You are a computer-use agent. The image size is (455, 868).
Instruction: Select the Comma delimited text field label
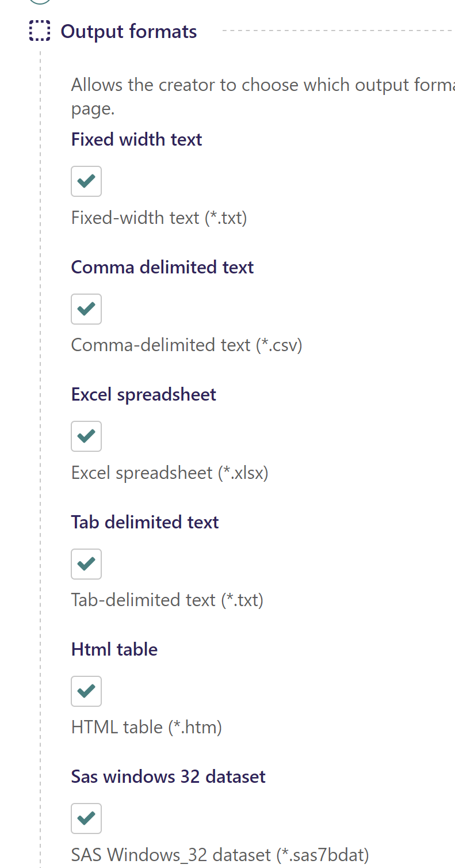pyautogui.click(x=162, y=267)
